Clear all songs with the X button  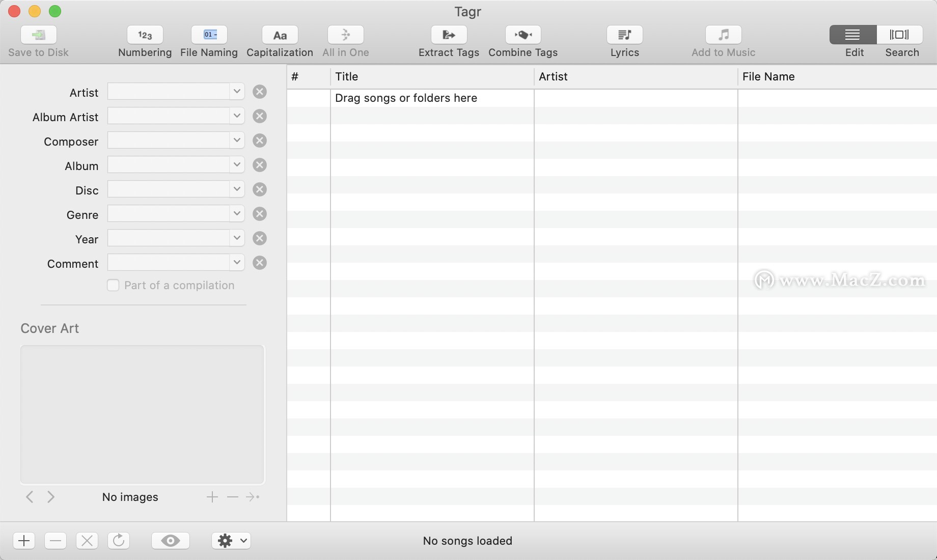87,540
